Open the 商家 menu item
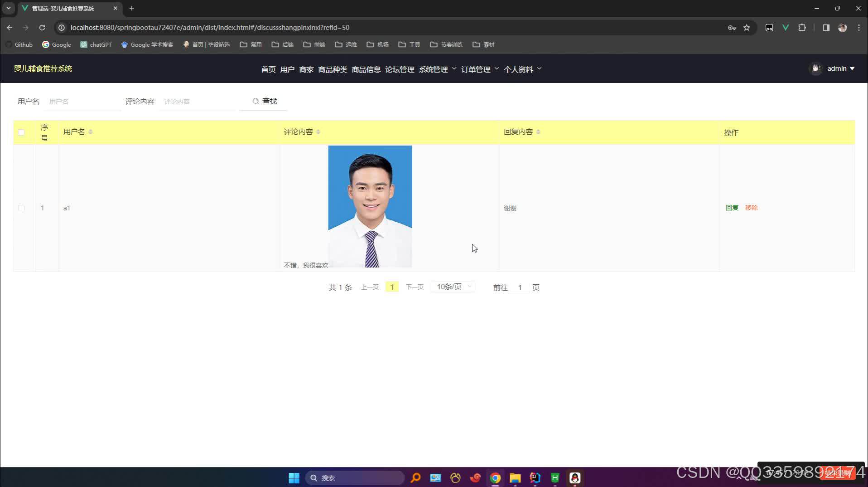 coord(306,69)
